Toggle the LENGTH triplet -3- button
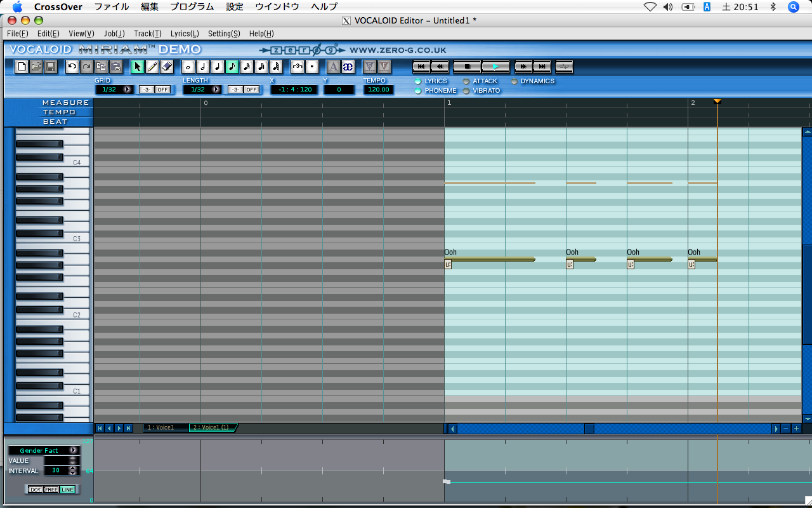Viewport: 812px width, 508px height. coord(235,90)
